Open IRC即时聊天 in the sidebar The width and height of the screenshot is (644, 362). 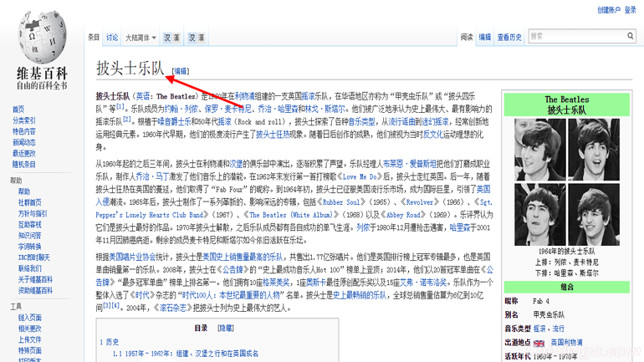point(33,257)
